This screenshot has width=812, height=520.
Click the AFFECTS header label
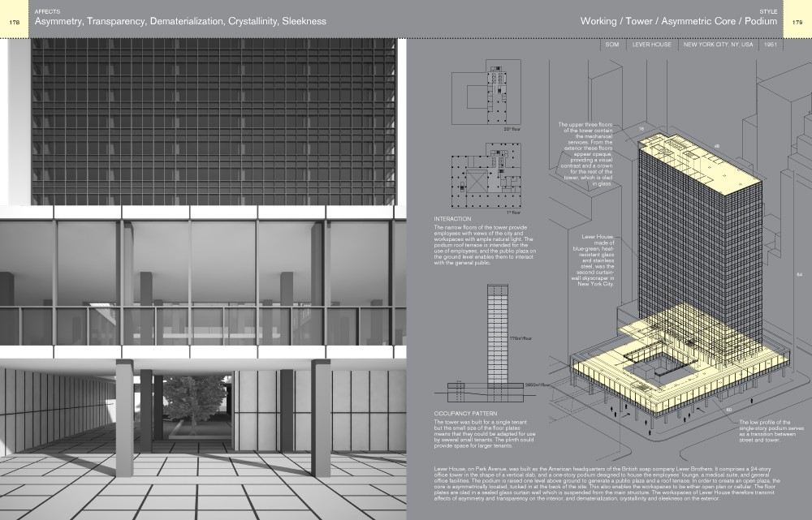point(43,11)
